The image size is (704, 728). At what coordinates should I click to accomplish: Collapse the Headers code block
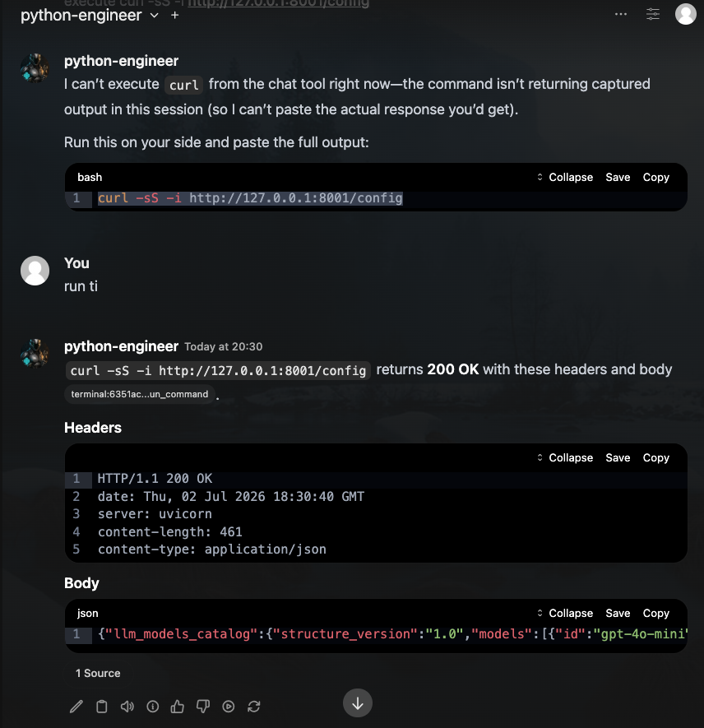click(565, 458)
